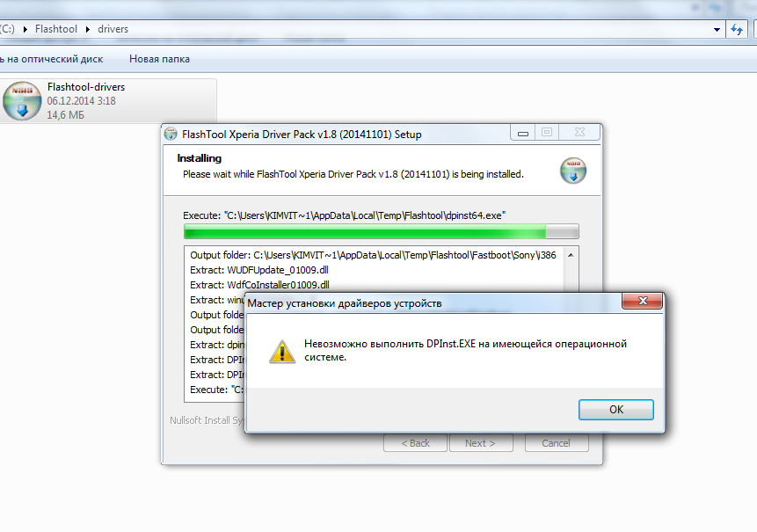The width and height of the screenshot is (757, 532).
Task: Click the Cancel button in the installer
Action: [x=557, y=443]
